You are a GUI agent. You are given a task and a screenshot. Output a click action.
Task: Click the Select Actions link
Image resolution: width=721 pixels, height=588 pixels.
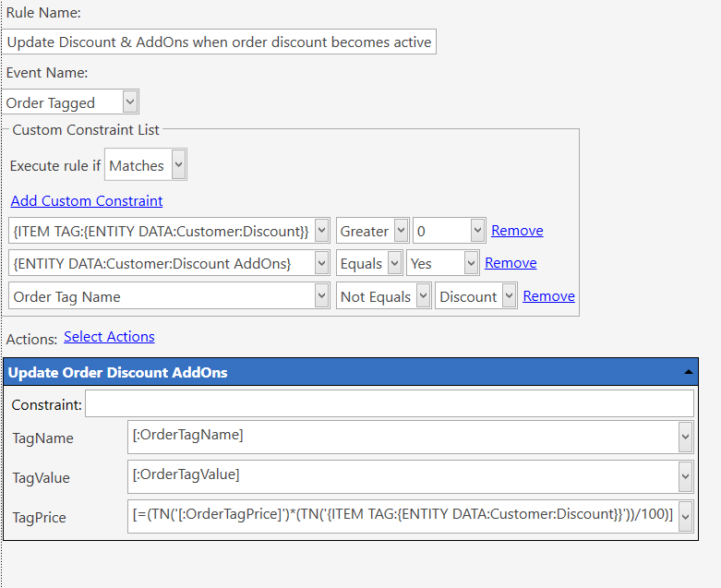click(109, 337)
